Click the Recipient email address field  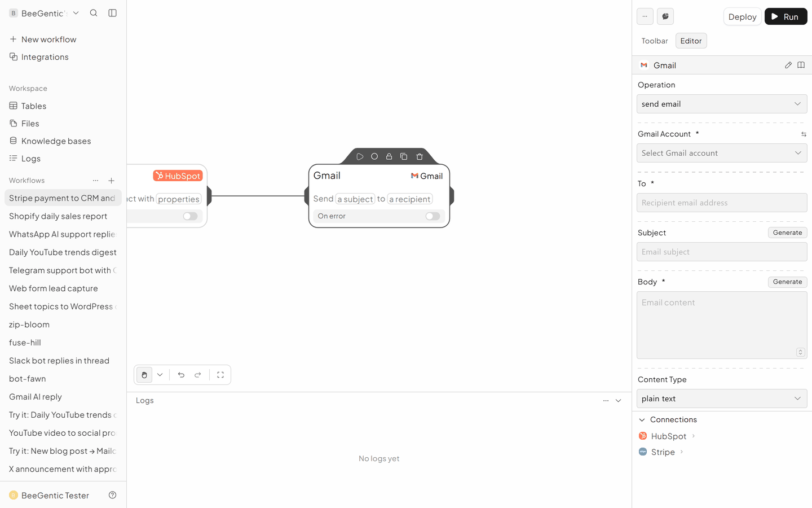pos(722,203)
